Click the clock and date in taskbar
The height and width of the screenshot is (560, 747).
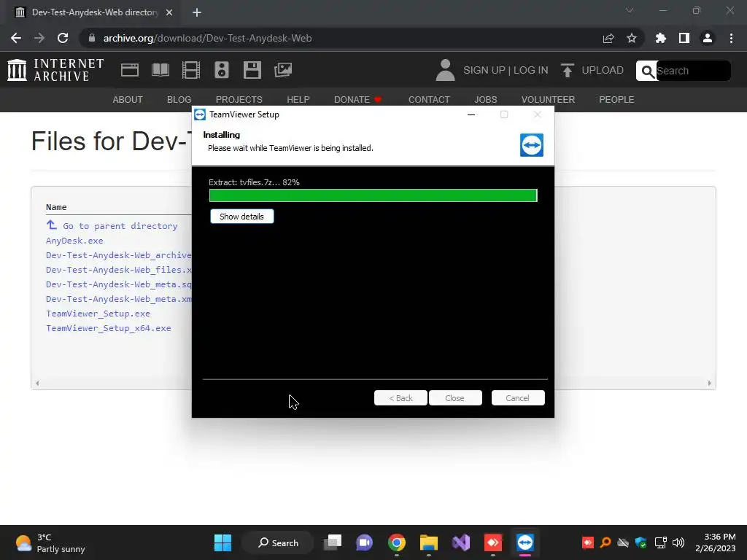(716, 542)
